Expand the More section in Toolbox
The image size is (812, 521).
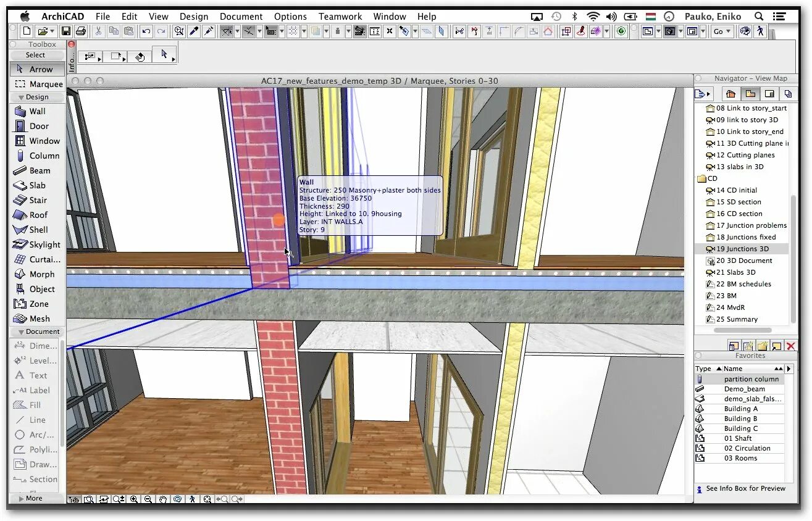(31, 498)
